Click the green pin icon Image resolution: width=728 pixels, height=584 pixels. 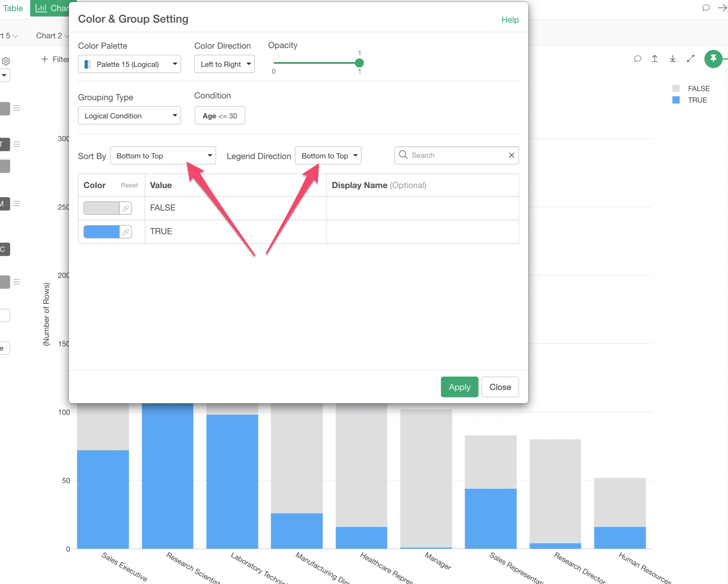tap(713, 58)
